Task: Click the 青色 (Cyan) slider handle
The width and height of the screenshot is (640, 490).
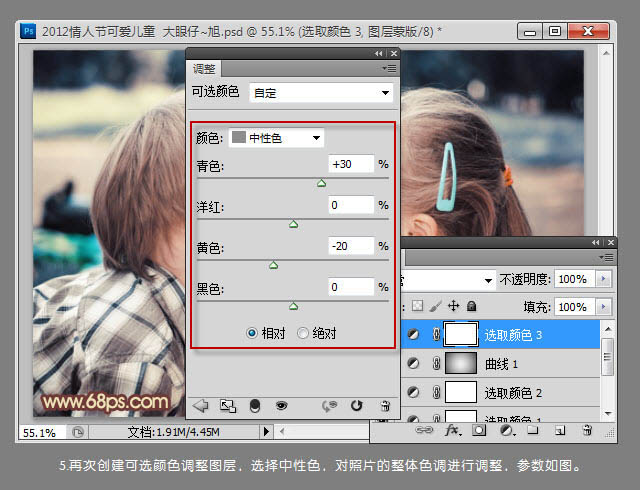Action: (x=321, y=183)
